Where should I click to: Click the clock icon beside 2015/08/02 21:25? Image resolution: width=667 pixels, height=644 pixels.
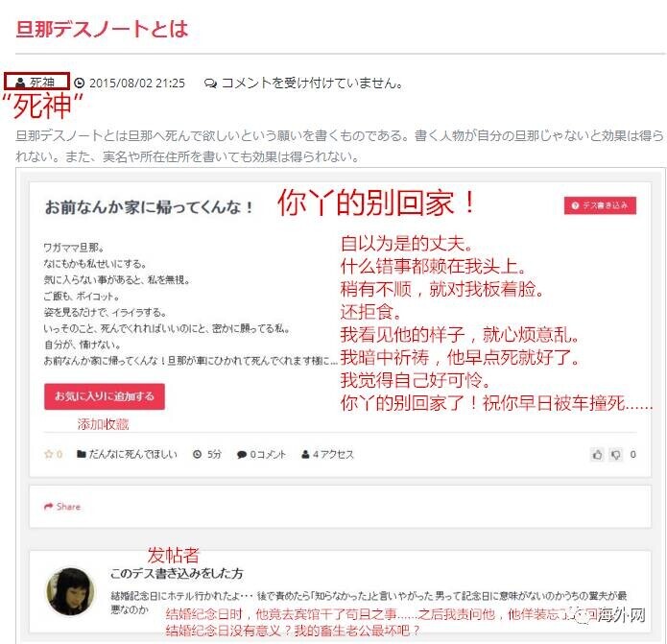(79, 83)
